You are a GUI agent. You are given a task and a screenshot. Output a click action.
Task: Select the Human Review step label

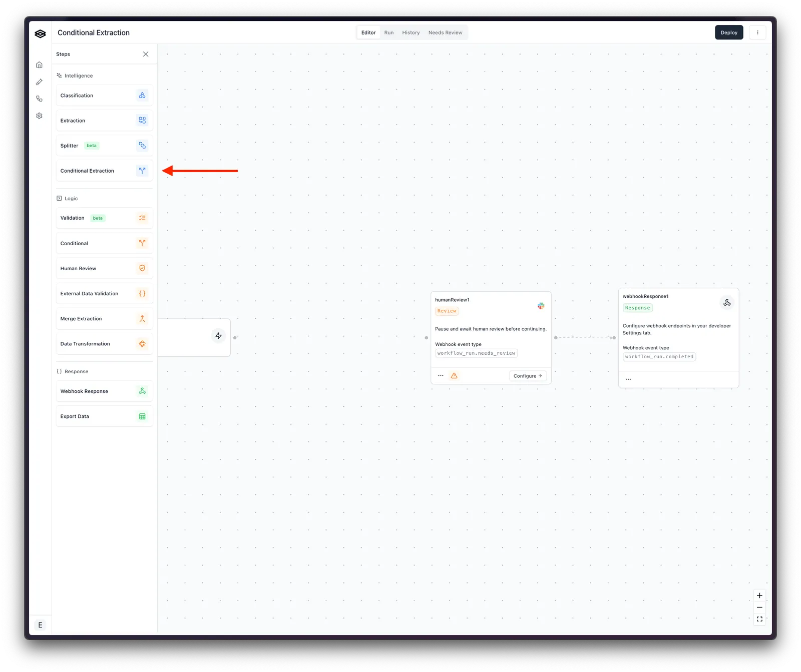[x=78, y=269]
